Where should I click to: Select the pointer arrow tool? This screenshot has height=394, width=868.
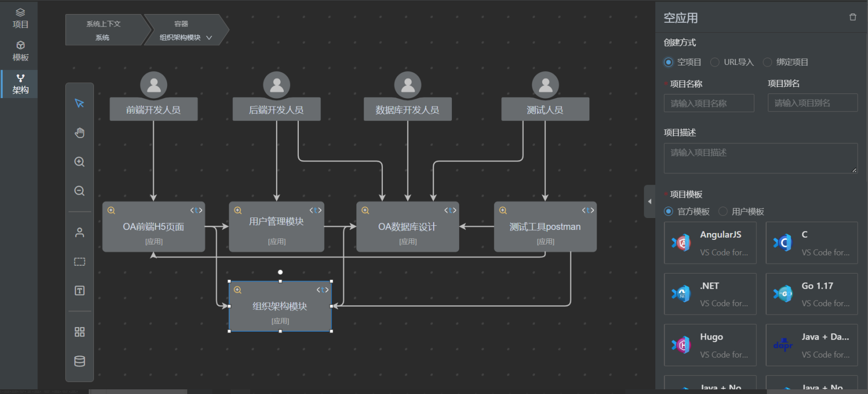(x=79, y=103)
